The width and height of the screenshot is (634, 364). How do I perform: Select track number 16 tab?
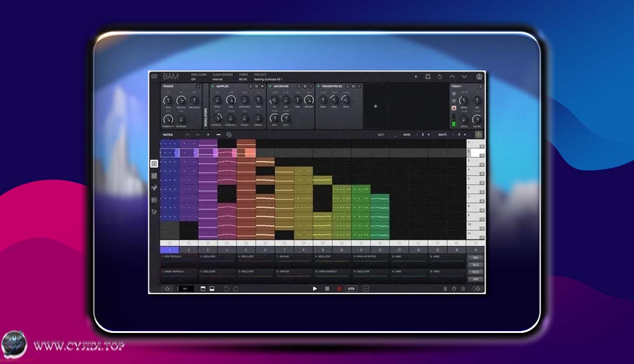[457, 250]
